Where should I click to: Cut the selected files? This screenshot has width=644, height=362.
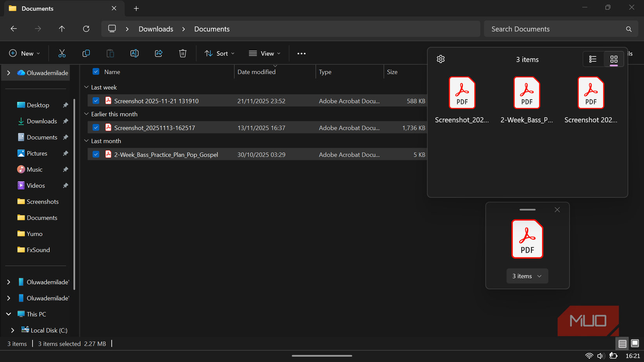coord(62,53)
